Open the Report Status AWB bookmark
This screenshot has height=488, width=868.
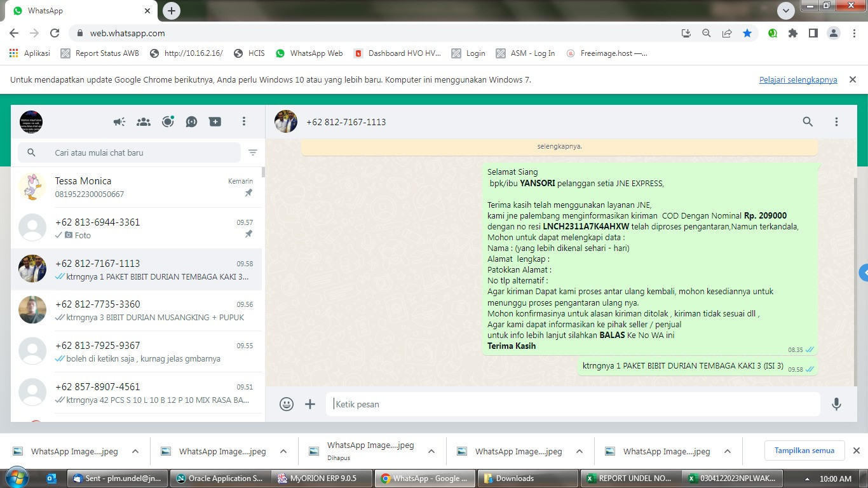(x=100, y=53)
